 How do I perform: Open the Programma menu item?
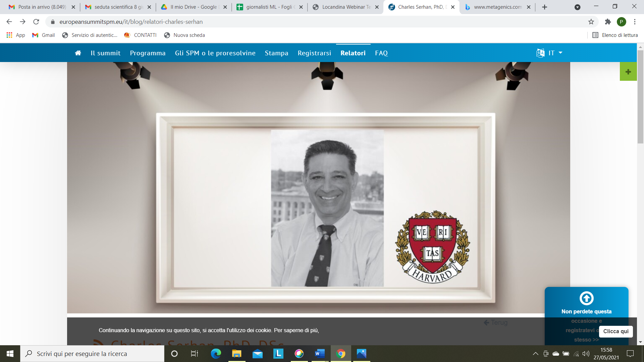click(x=148, y=53)
